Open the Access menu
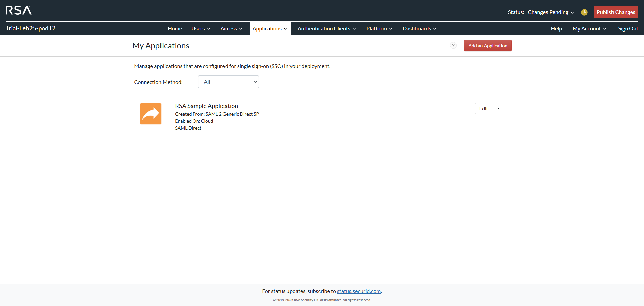This screenshot has height=306, width=644. tap(231, 29)
